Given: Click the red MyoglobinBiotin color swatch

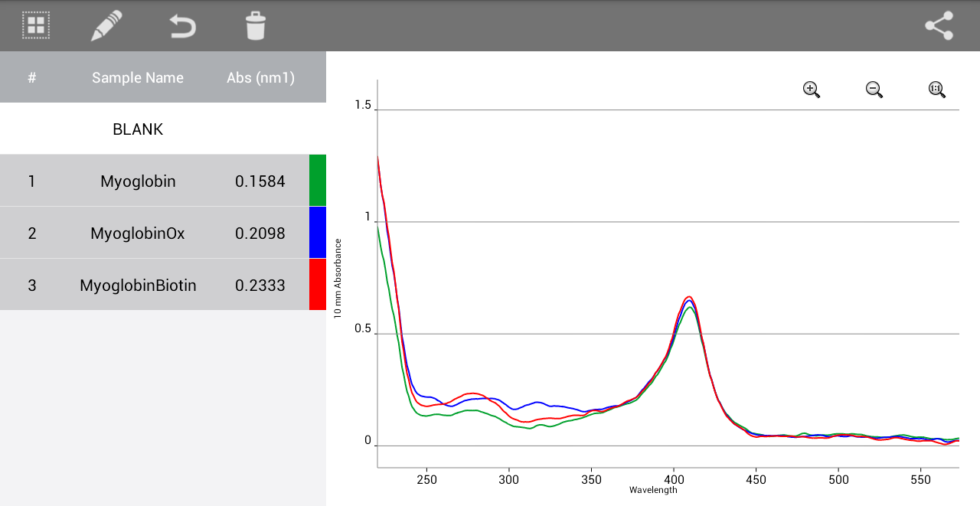Looking at the screenshot, I should click(318, 285).
